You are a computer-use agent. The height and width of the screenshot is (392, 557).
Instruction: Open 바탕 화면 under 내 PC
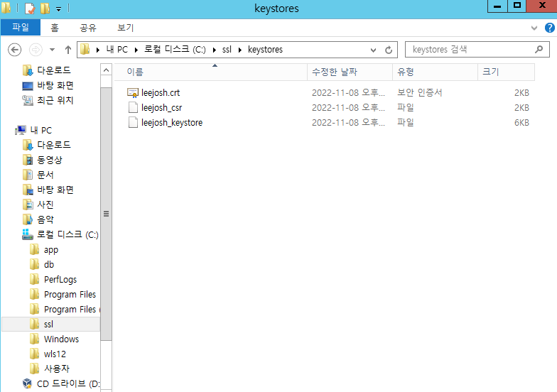pyautogui.click(x=55, y=190)
